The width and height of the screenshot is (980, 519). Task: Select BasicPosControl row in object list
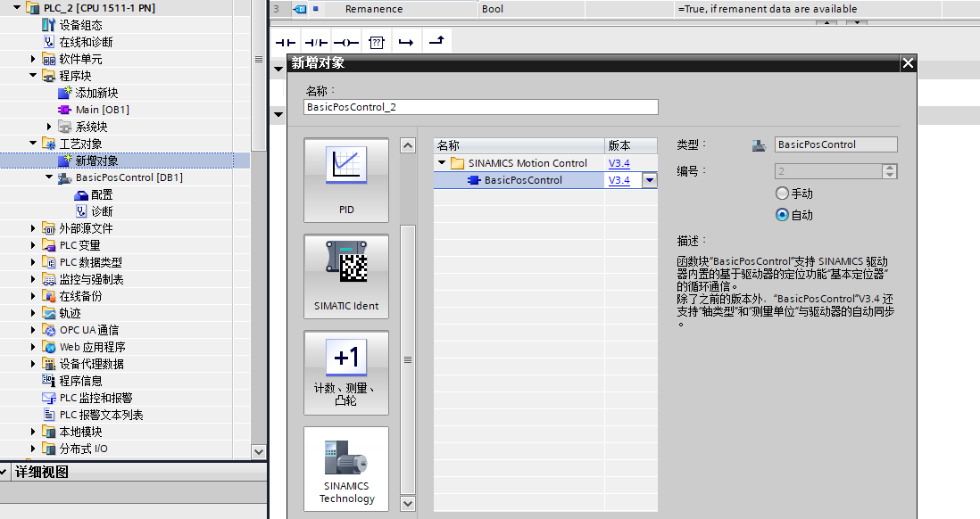(523, 180)
